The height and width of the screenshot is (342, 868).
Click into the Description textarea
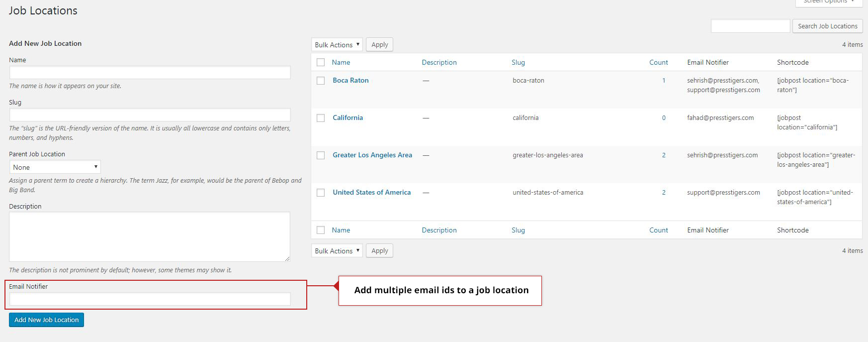(150, 236)
